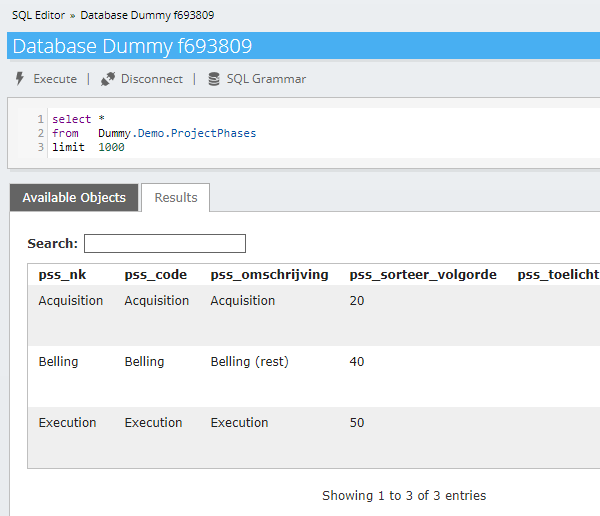
Task: Sort by pss_nk column header
Action: [62, 274]
